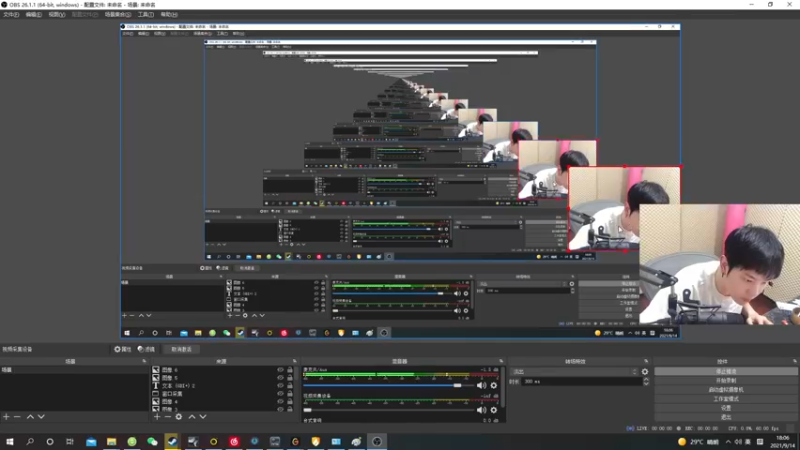Image resolution: width=800 pixels, height=450 pixels.
Task: Pop out the Scene Transitions dock panel
Action: click(646, 361)
